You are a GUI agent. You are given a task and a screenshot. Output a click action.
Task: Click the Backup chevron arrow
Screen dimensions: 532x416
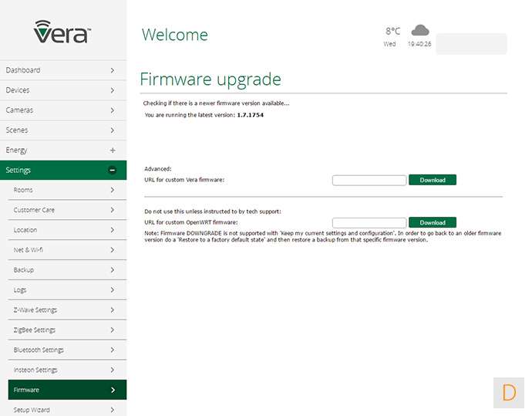click(113, 270)
